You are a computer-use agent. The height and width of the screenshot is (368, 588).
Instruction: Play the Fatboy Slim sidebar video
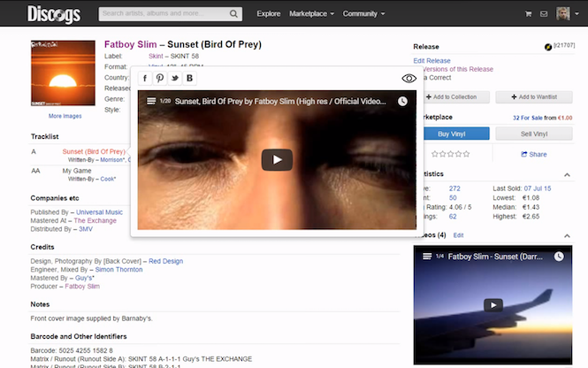tap(493, 305)
